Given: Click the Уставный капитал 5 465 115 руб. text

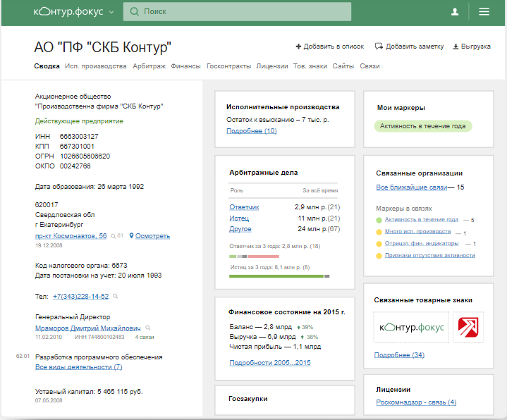Looking at the screenshot, I should (89, 392).
